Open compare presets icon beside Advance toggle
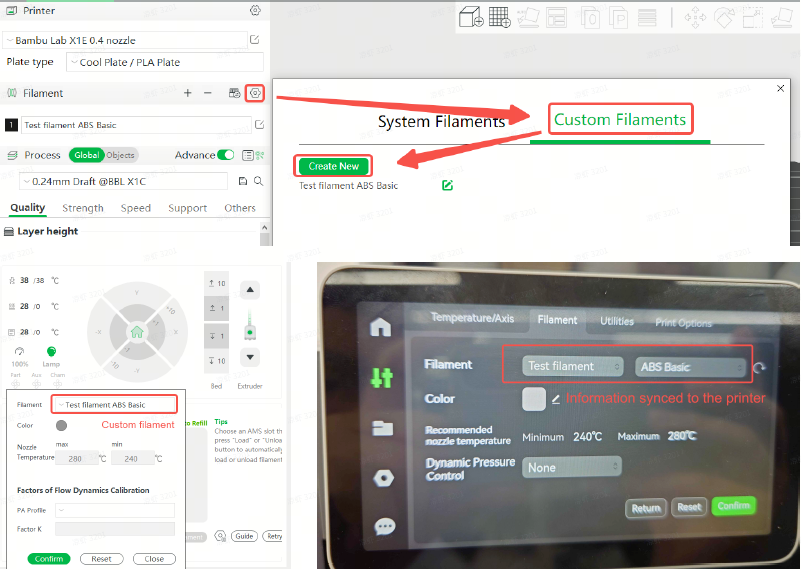This screenshot has height=570, width=802. [260, 155]
